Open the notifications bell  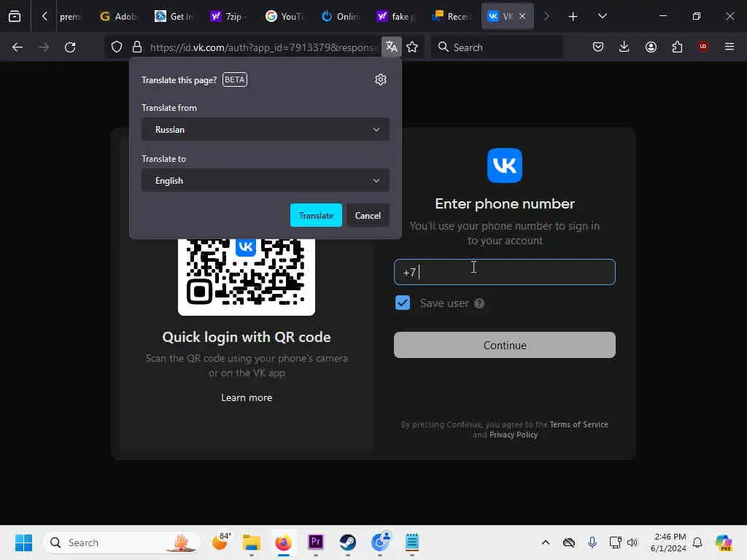tap(697, 542)
